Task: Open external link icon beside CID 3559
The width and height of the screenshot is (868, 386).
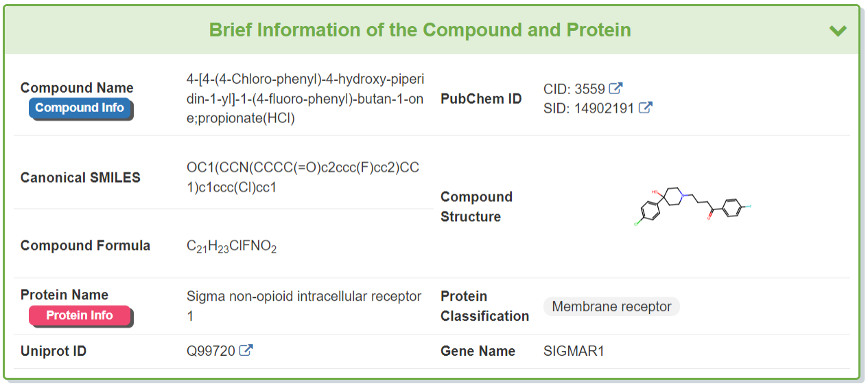Action: point(616,89)
